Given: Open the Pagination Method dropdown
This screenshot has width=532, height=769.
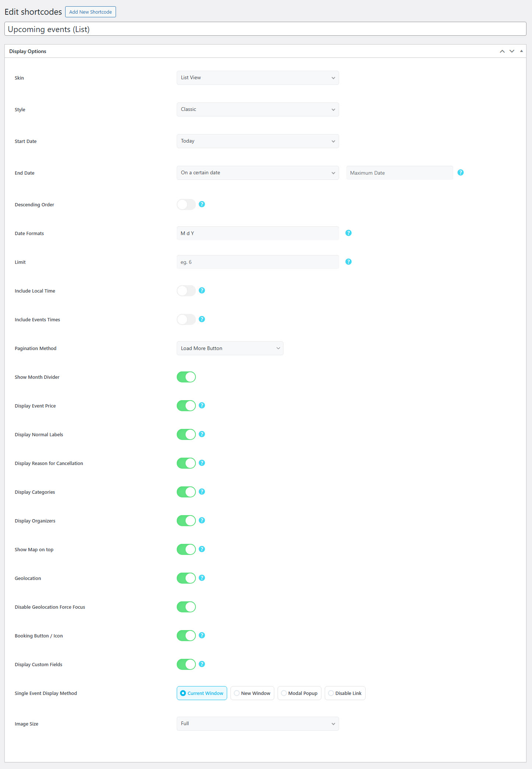Looking at the screenshot, I should click(x=230, y=348).
